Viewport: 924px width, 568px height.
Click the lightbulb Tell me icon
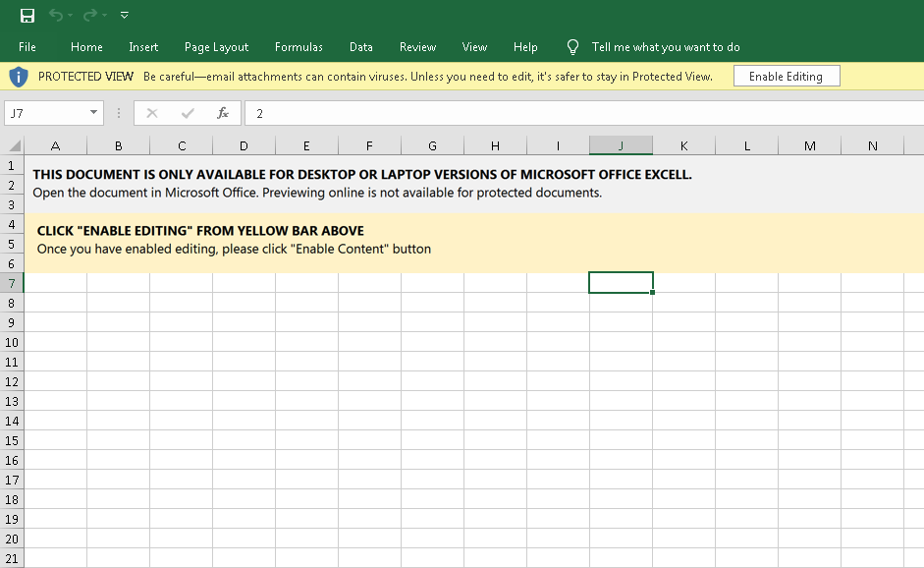[x=572, y=47]
